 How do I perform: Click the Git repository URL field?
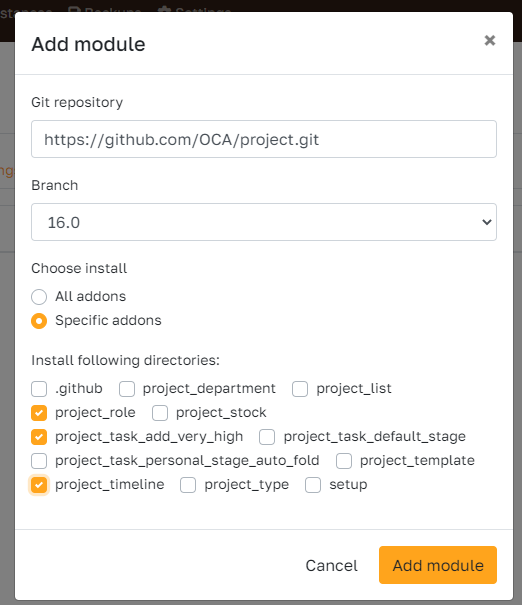coord(264,139)
